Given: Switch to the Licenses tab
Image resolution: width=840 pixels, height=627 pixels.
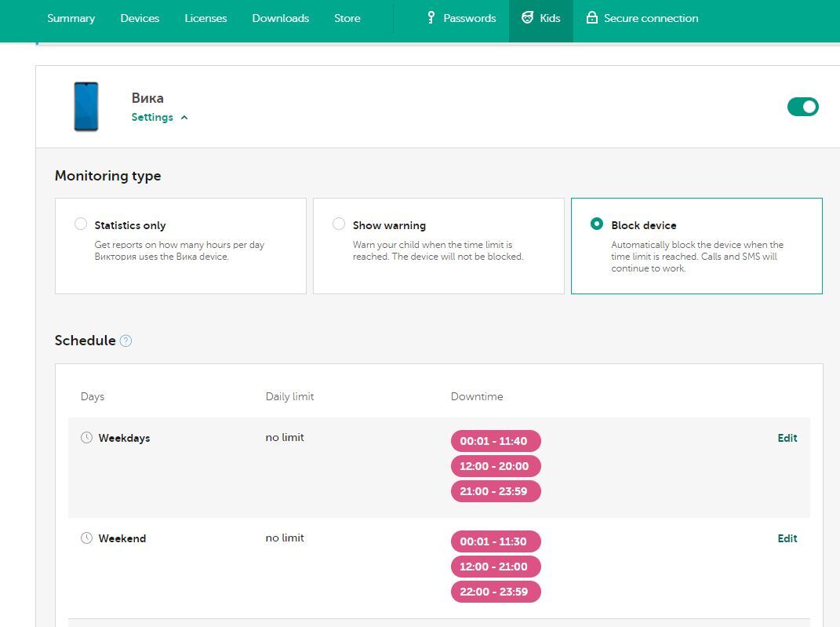Looking at the screenshot, I should point(205,18).
